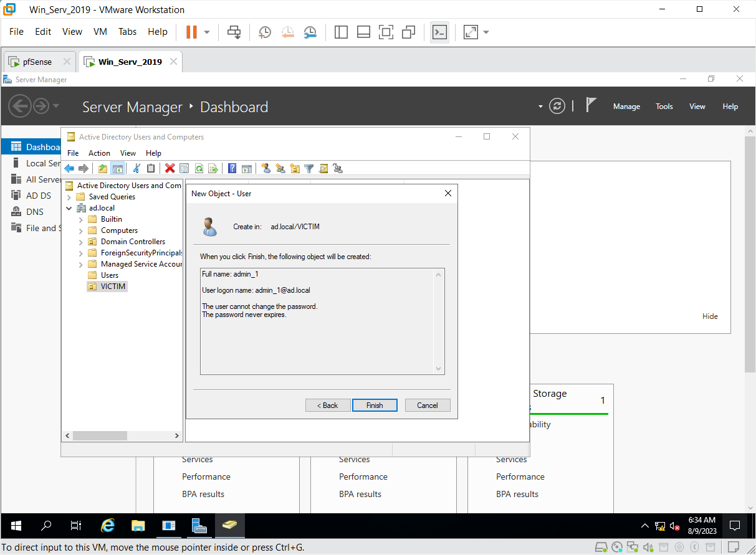Click the VMware Pause VM icon
The image size is (756, 555).
(191, 32)
